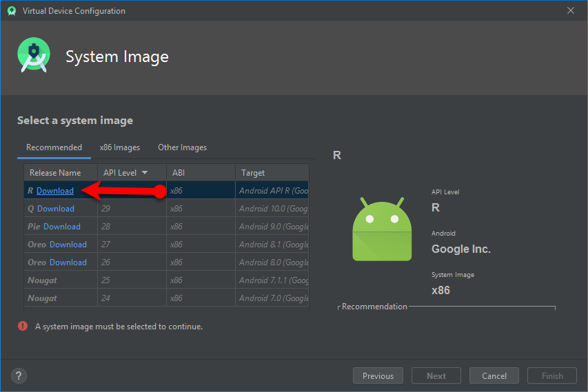This screenshot has height=392, width=588.
Task: Click the Release Name column header
Action: click(55, 173)
